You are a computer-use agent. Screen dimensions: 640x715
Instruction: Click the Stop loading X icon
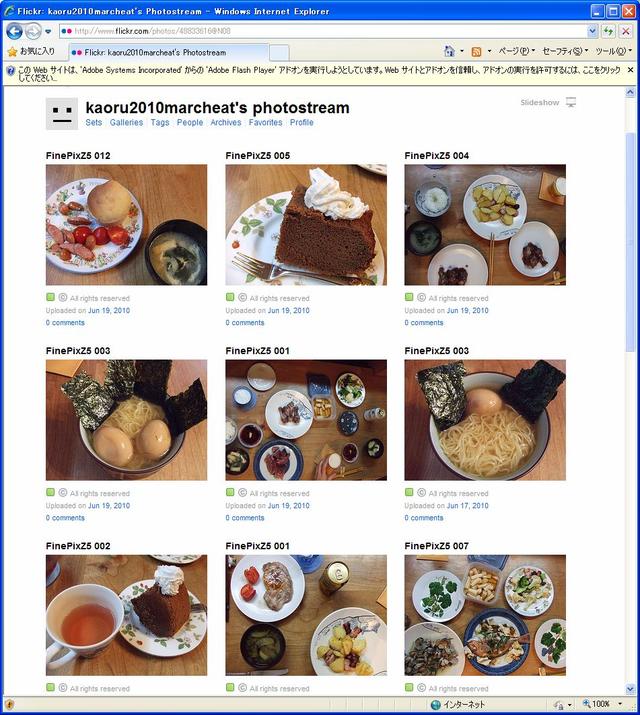pos(626,31)
